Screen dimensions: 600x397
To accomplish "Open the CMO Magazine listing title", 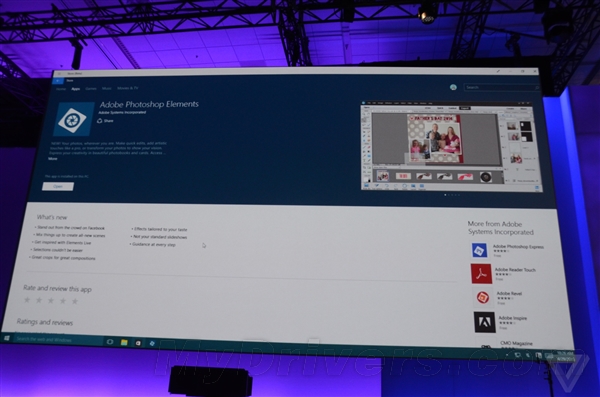I will tap(516, 343).
